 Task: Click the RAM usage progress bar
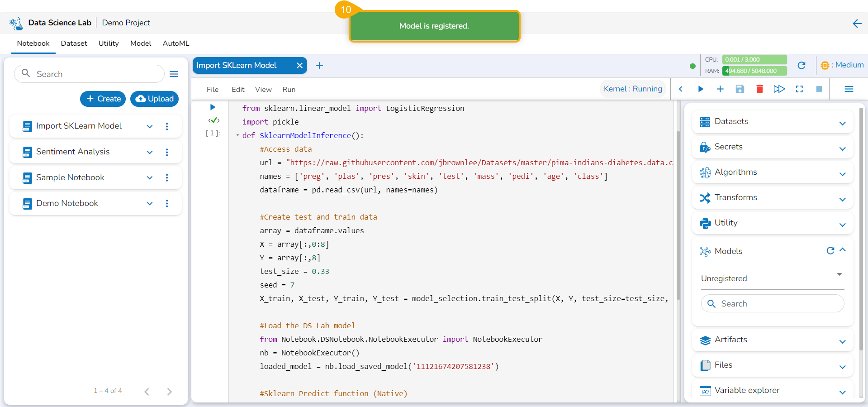click(754, 71)
